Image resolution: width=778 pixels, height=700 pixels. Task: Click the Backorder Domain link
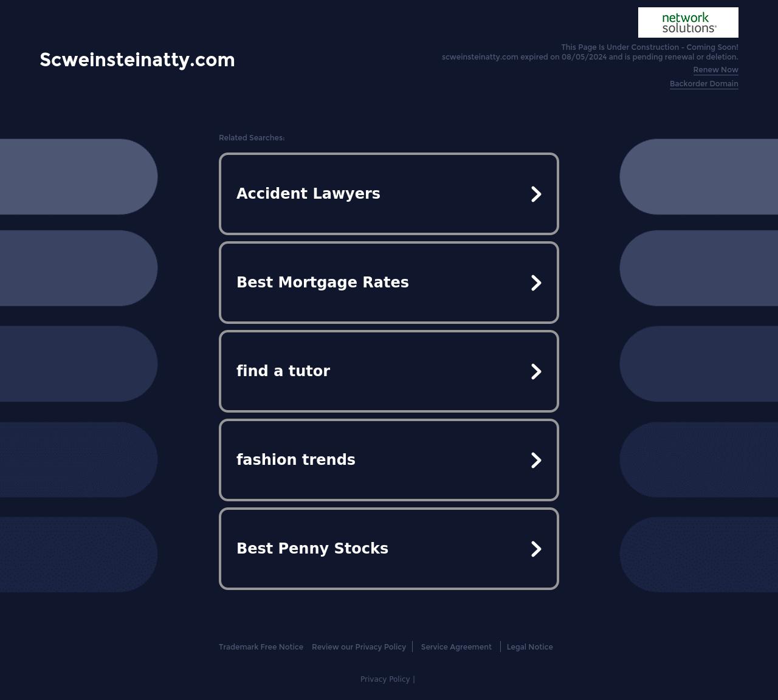point(704,84)
